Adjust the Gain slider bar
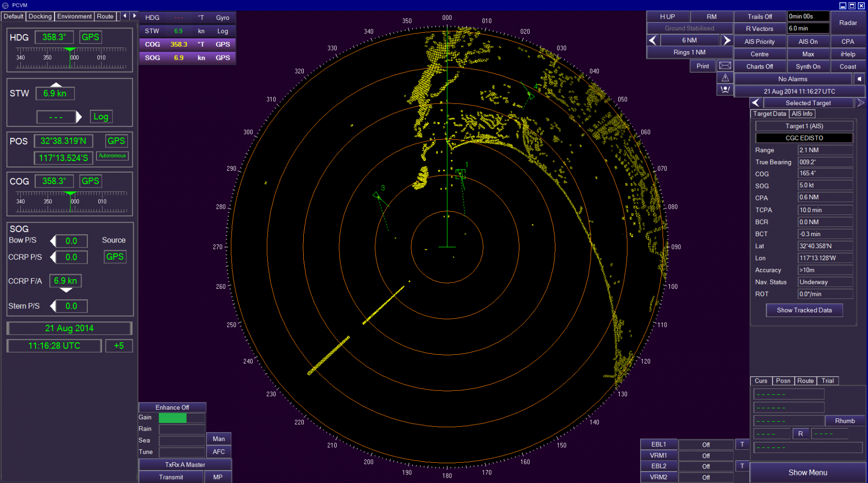 point(182,418)
